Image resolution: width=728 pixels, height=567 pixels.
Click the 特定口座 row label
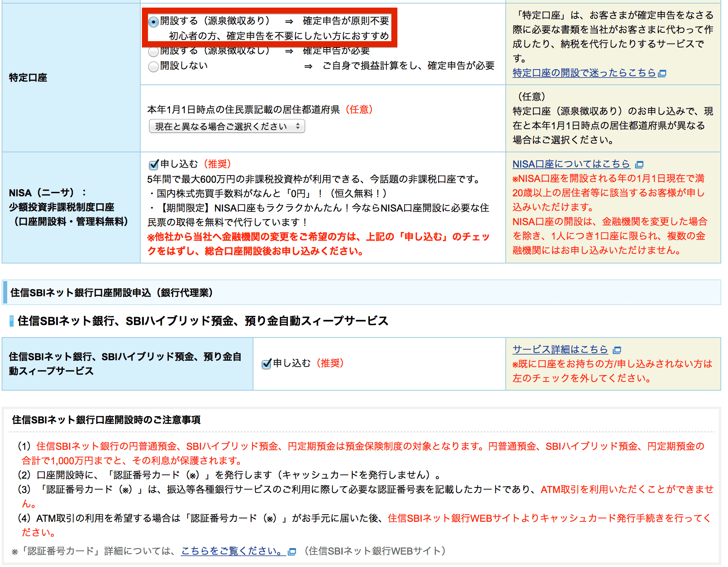(28, 78)
